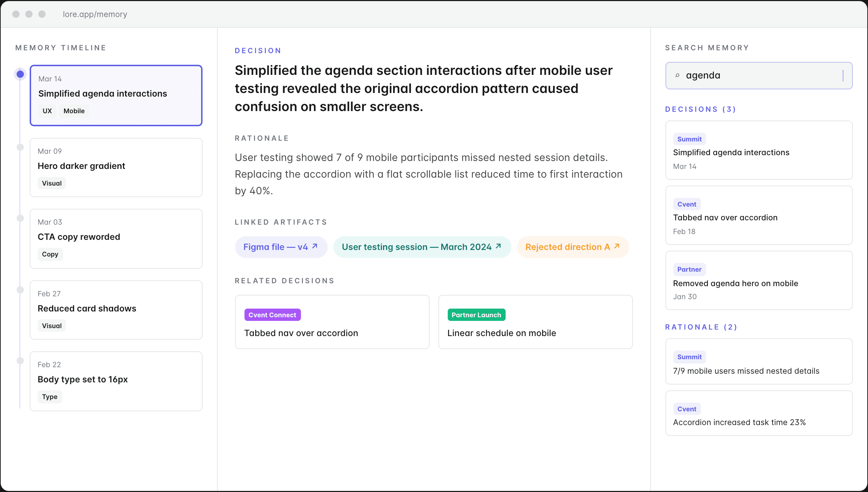Image resolution: width=868 pixels, height=492 pixels.
Task: Open Accordion increased task time 23% rationale
Action: point(759,413)
